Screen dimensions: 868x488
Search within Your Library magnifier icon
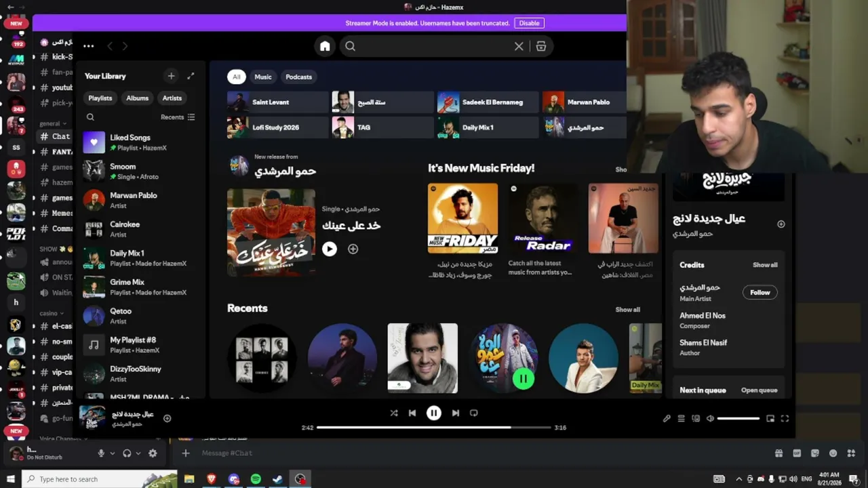(x=90, y=117)
